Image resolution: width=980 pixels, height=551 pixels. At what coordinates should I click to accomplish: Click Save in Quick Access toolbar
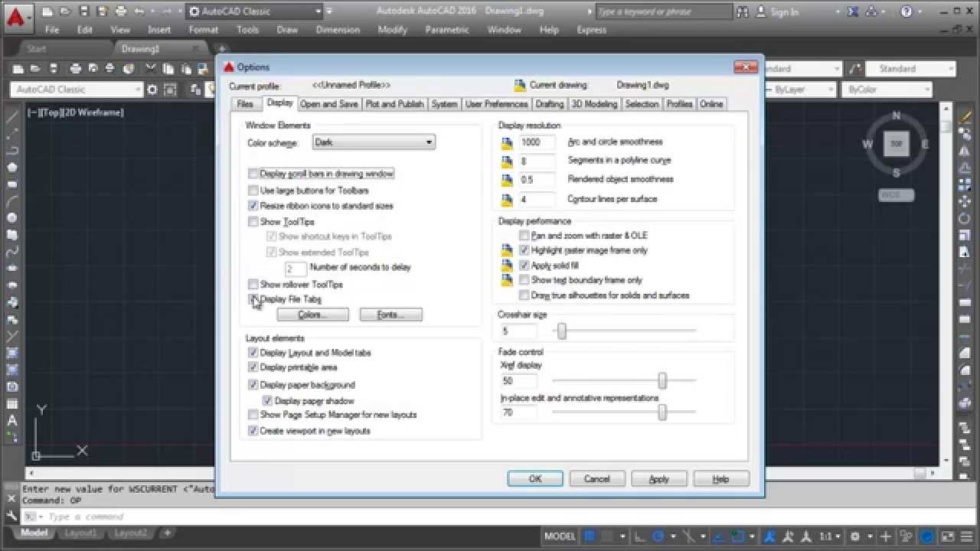click(83, 11)
